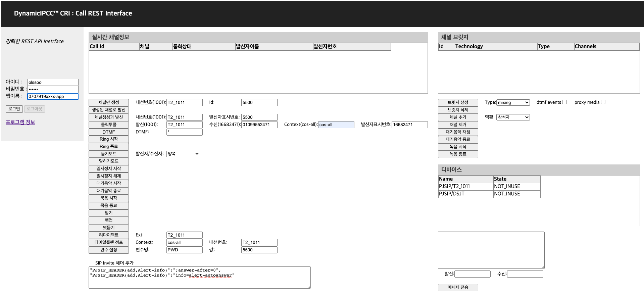The width and height of the screenshot is (644, 296).
Task: Open the 발신자/수신자 양쪽 dropdown
Action: [183, 154]
